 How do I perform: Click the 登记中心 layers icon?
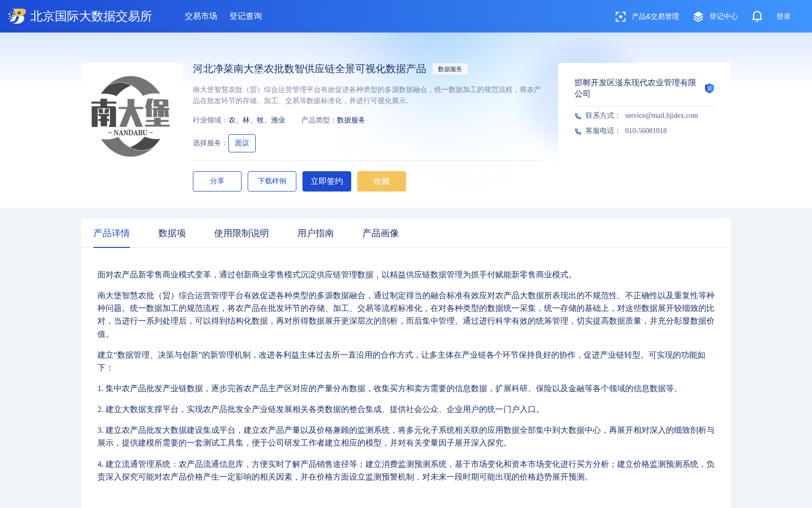[698, 17]
